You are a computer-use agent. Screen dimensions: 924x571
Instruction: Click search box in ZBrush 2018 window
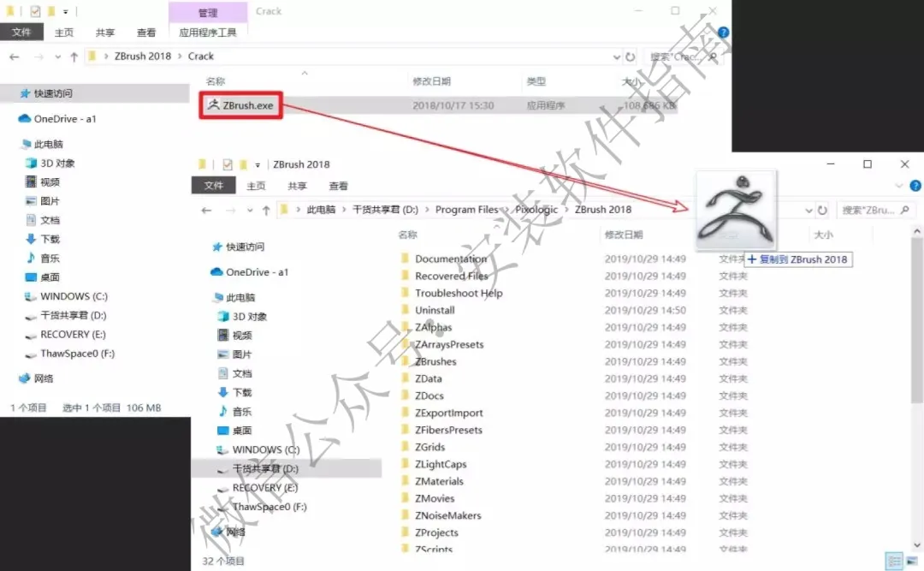pyautogui.click(x=876, y=210)
